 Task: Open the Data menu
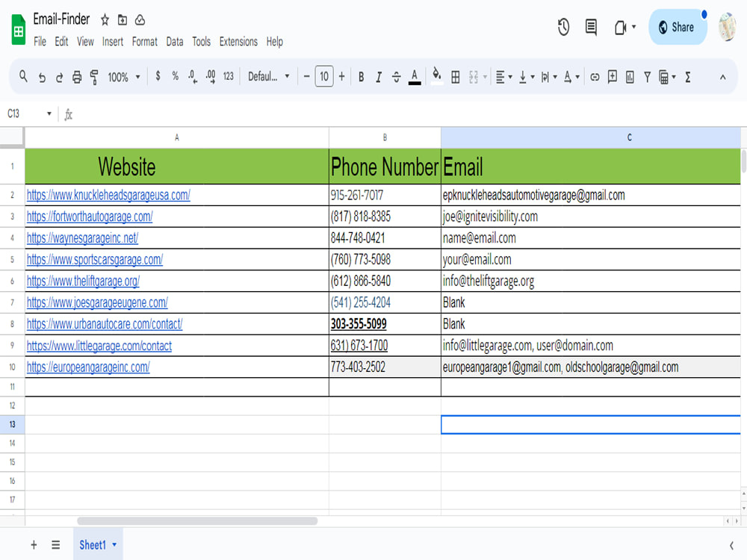click(175, 42)
